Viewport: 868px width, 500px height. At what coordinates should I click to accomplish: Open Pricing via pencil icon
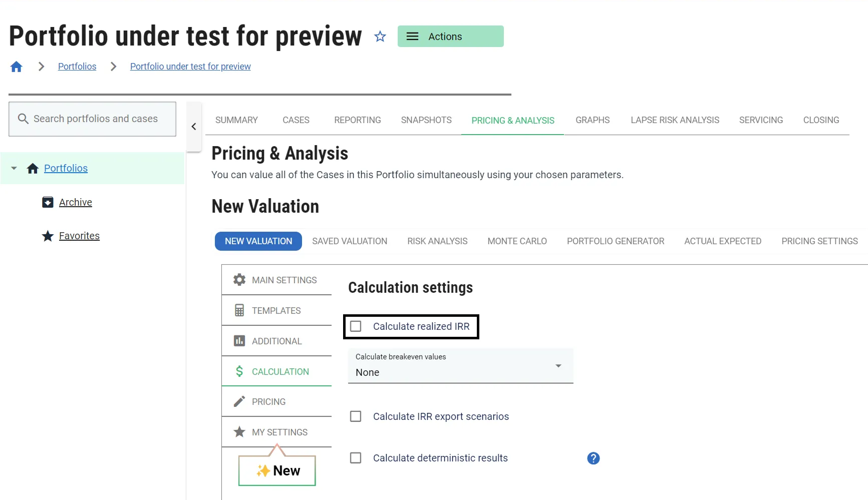(239, 401)
